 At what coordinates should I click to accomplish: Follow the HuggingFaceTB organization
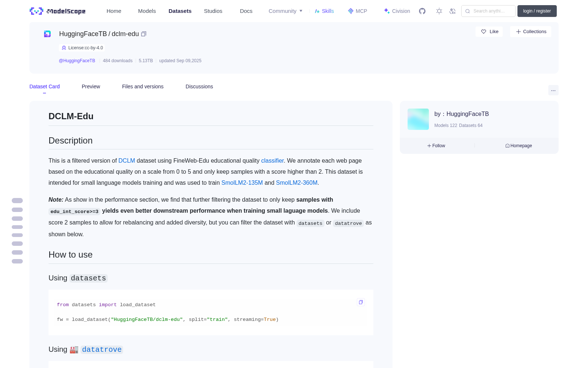point(436,146)
